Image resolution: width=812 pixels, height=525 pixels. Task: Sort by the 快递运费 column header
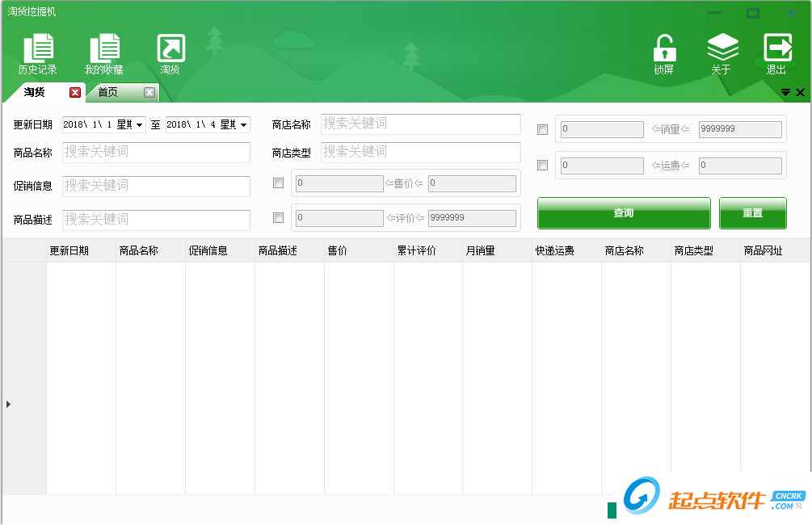(566, 250)
